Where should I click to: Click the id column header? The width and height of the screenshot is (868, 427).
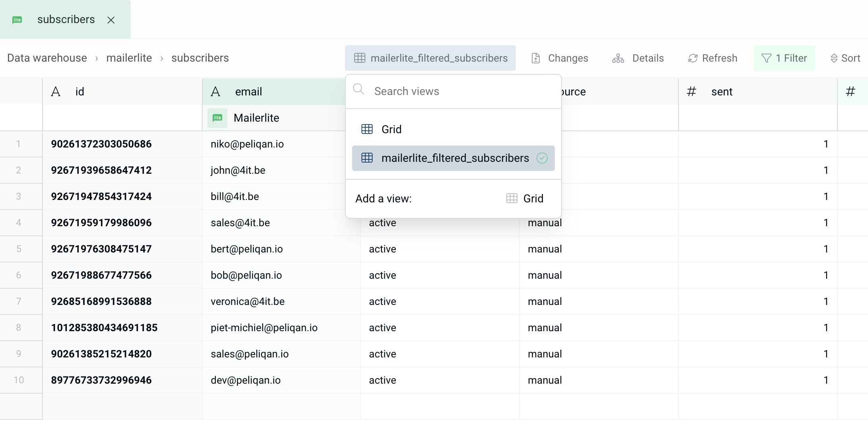pyautogui.click(x=122, y=92)
